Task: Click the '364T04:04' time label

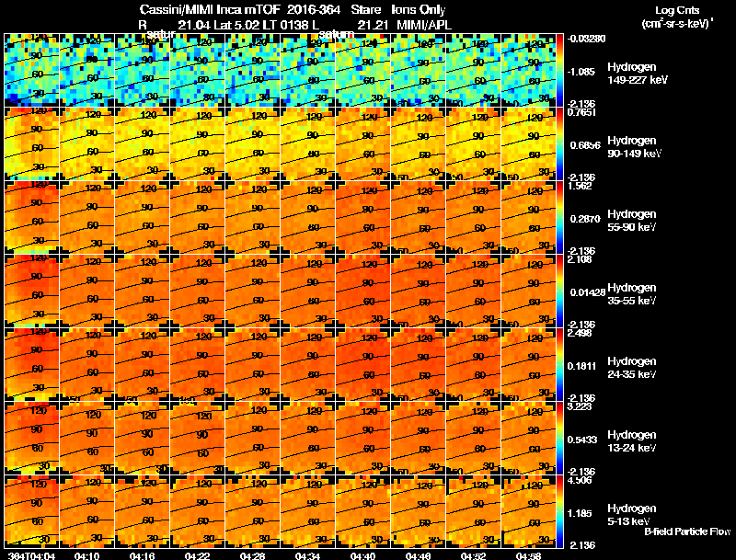Action: coord(31,555)
